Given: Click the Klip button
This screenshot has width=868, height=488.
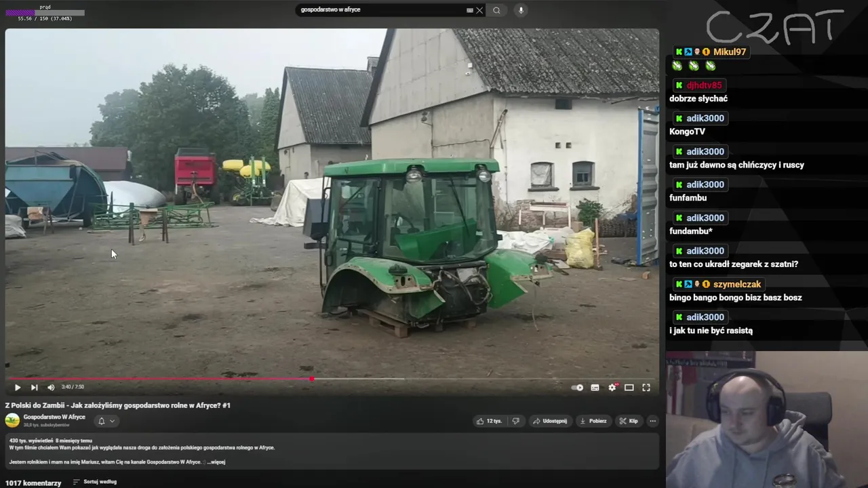Looking at the screenshot, I should click(628, 421).
